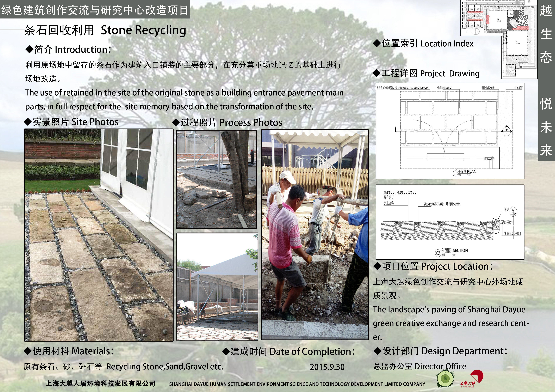Click the 项目位置 Project Location heading
Screen dimensions: 555x392
[x=433, y=266]
